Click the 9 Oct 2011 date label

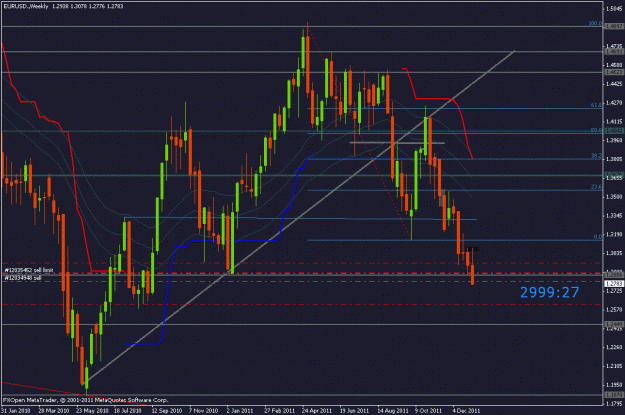coord(428,410)
